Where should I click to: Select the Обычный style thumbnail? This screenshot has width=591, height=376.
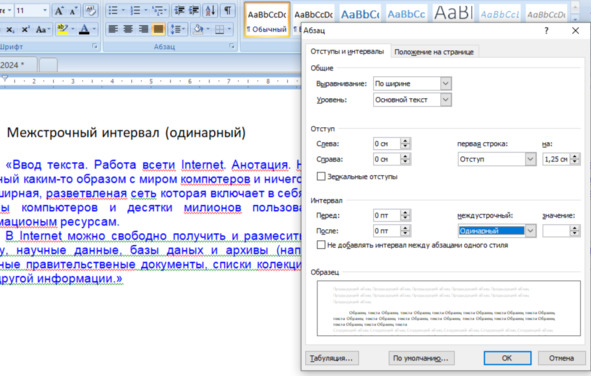(267, 21)
